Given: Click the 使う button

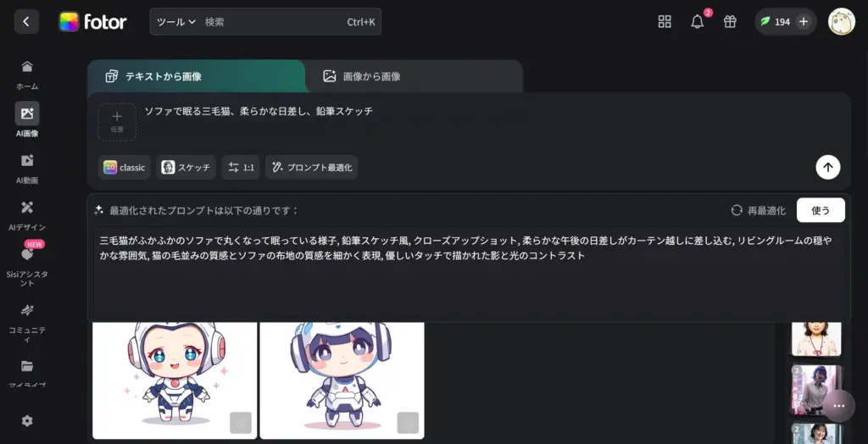Looking at the screenshot, I should coord(821,210).
